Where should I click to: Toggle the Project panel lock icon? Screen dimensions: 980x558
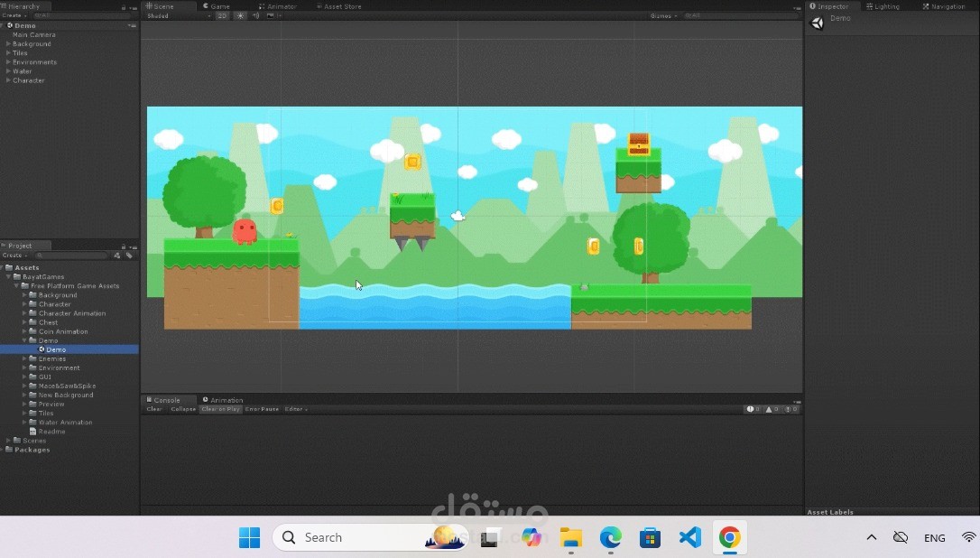(x=123, y=246)
